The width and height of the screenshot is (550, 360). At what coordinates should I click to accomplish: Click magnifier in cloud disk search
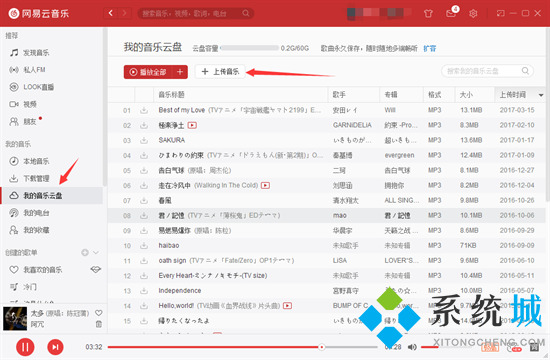525,71
